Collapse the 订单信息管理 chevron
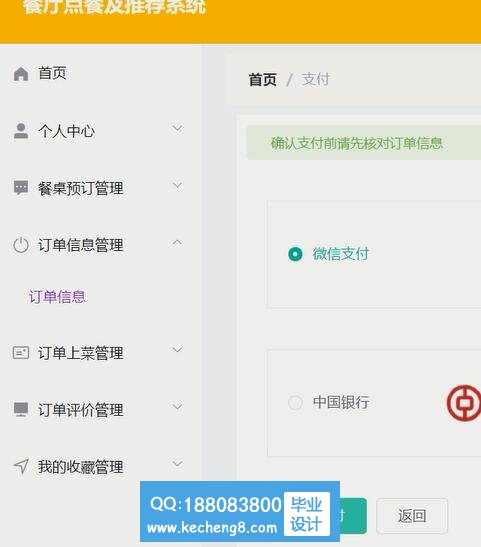 click(x=177, y=242)
